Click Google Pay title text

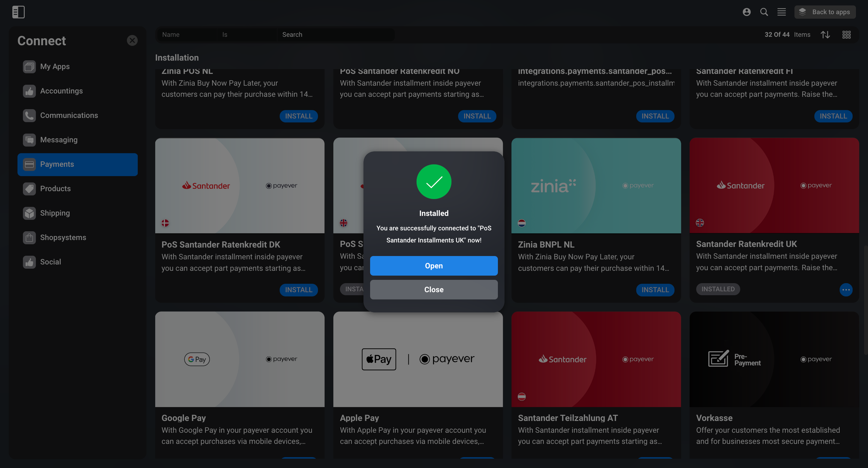184,418
